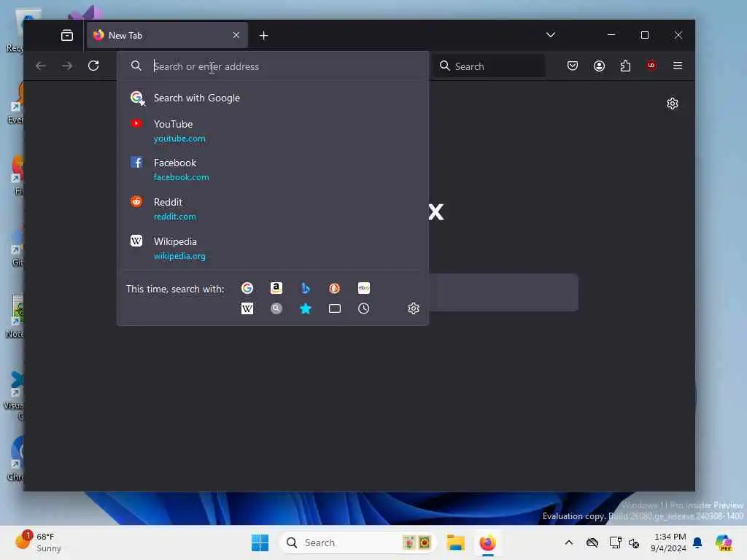Select Reddit suggestion row

coord(273,209)
